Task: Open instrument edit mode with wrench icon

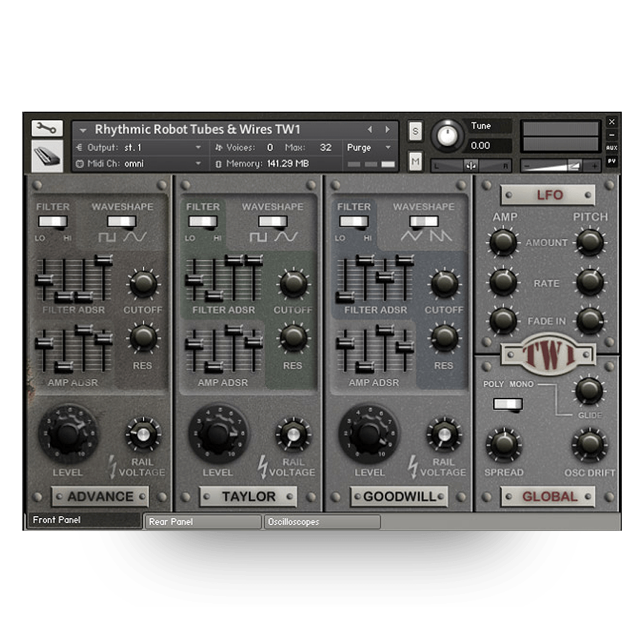Action: click(47, 129)
